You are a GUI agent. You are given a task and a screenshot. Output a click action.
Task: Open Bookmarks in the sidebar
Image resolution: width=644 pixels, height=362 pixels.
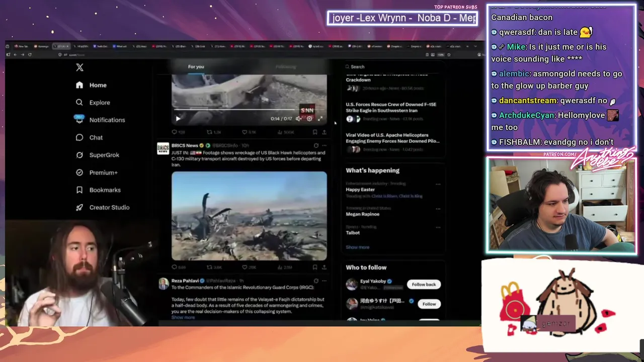98,190
